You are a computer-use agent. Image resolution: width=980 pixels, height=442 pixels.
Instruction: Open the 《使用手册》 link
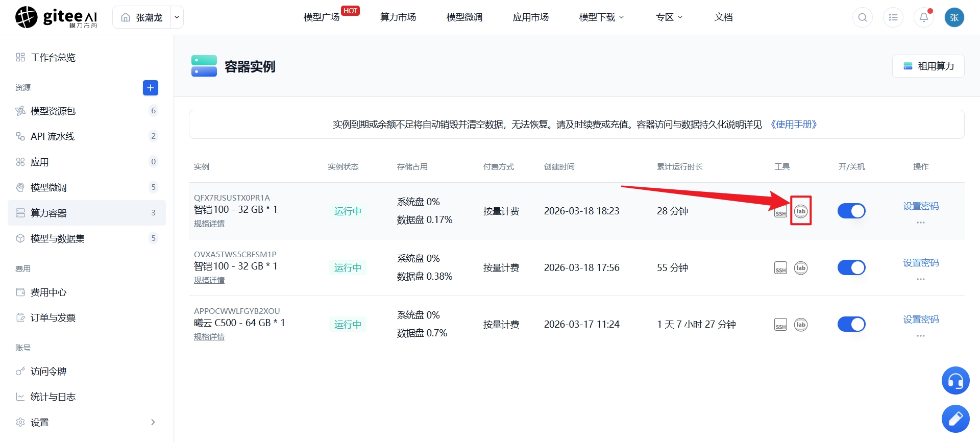(794, 125)
